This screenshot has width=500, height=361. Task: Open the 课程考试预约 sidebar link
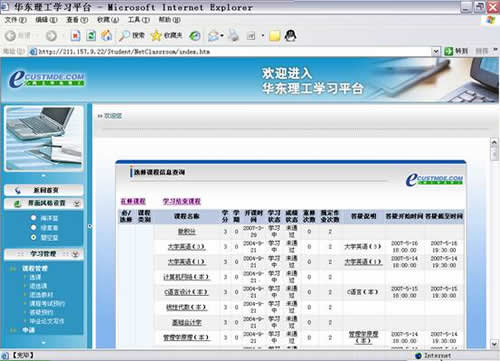47,303
